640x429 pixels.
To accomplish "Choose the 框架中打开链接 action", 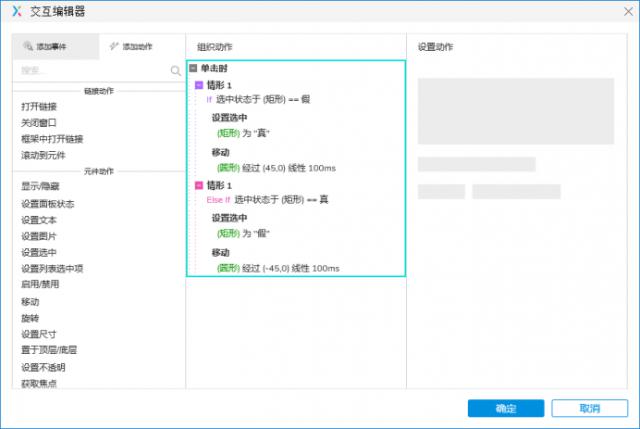I will (x=52, y=139).
